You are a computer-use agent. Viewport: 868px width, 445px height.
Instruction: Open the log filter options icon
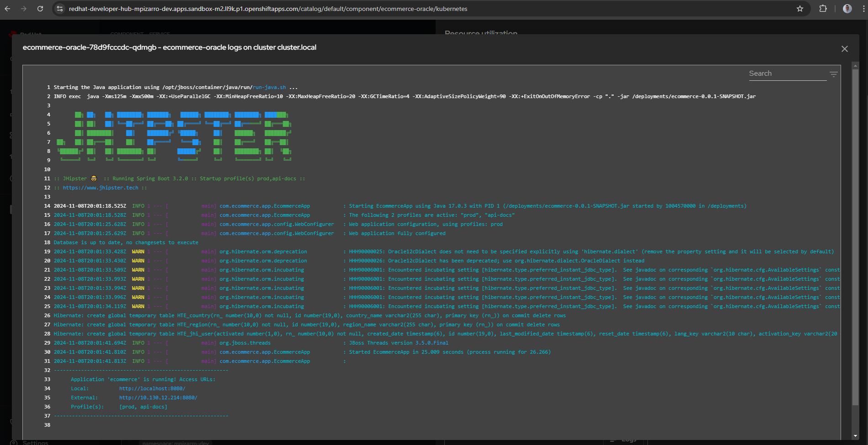834,73
